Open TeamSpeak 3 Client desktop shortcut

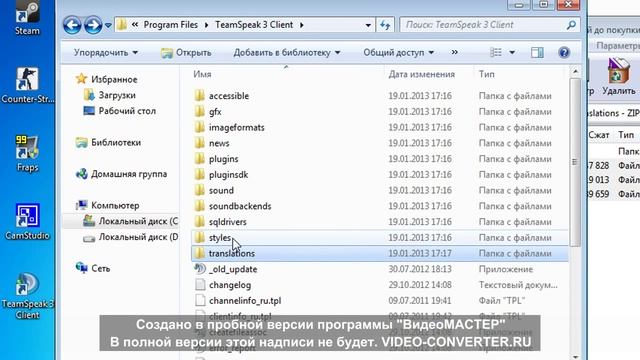(x=27, y=296)
